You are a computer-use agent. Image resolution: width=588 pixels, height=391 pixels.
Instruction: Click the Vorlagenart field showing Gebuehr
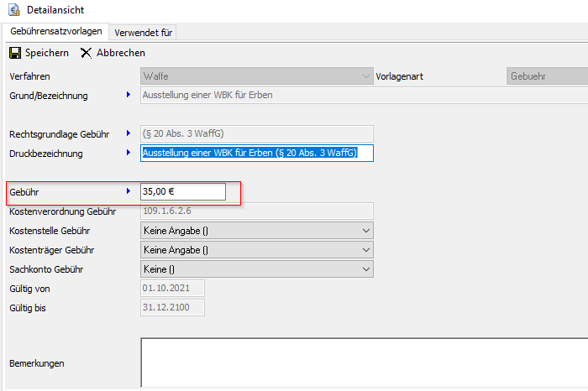[546, 76]
